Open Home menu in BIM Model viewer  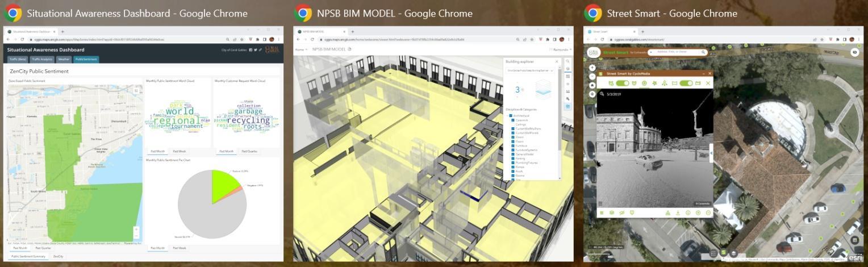[301, 49]
